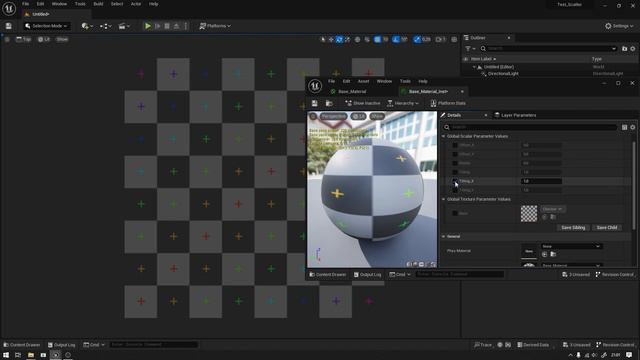This screenshot has width=640, height=360.
Task: Open the Cinematics clapperboard dropdown
Action: [x=124, y=26]
